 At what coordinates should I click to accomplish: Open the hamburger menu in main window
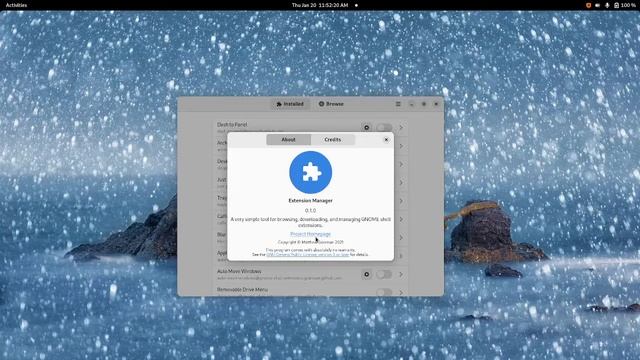(398, 104)
